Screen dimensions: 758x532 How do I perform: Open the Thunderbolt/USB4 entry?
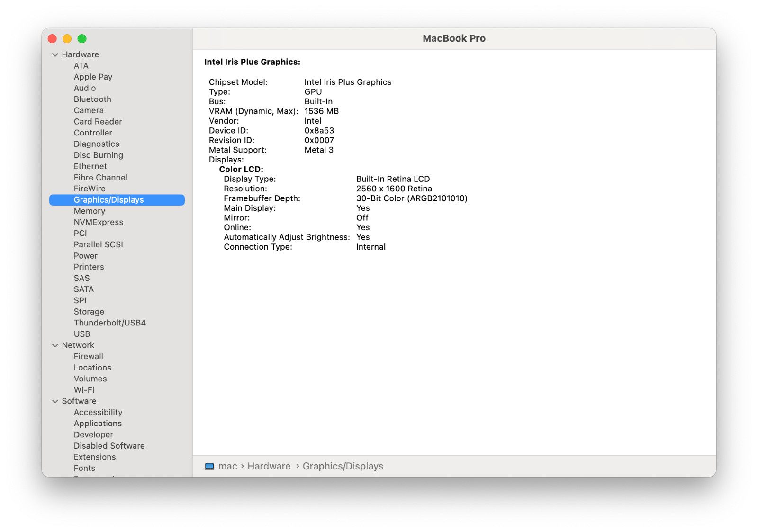109,323
